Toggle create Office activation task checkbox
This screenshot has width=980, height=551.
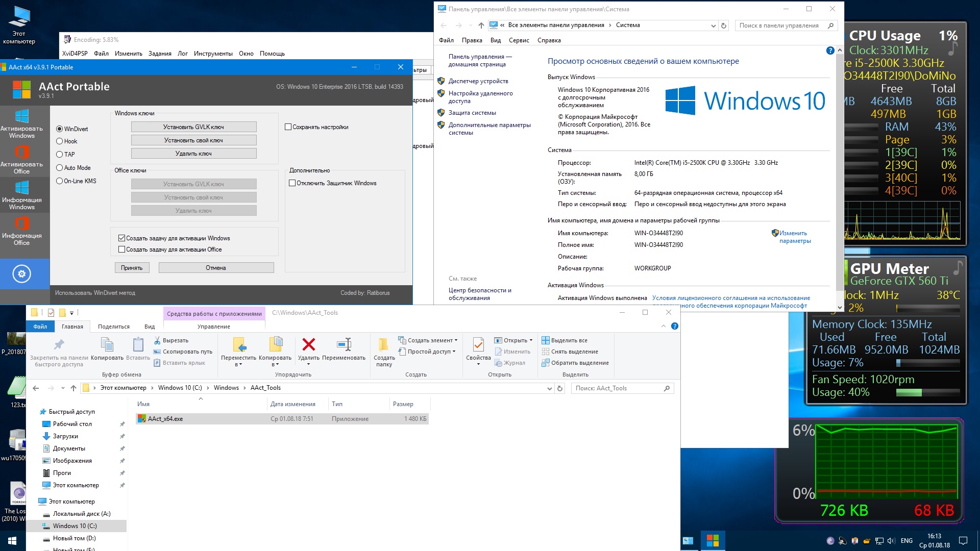coord(121,249)
